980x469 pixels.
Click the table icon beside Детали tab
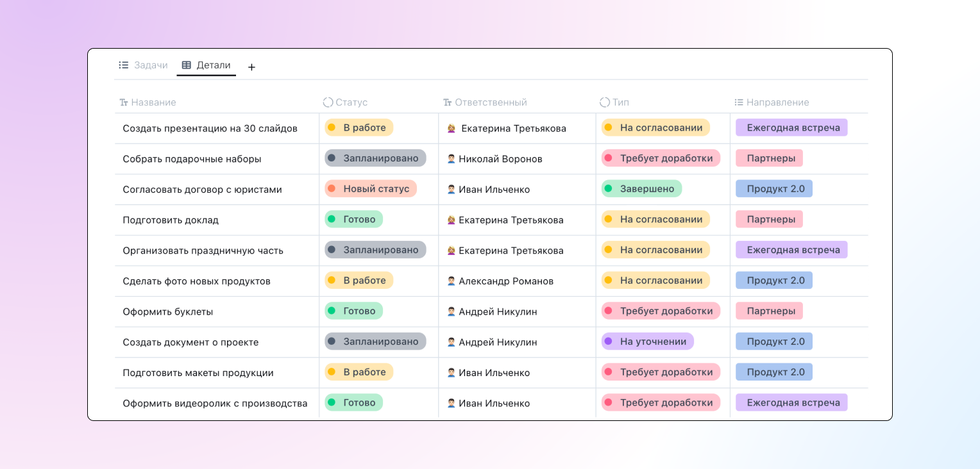click(187, 65)
